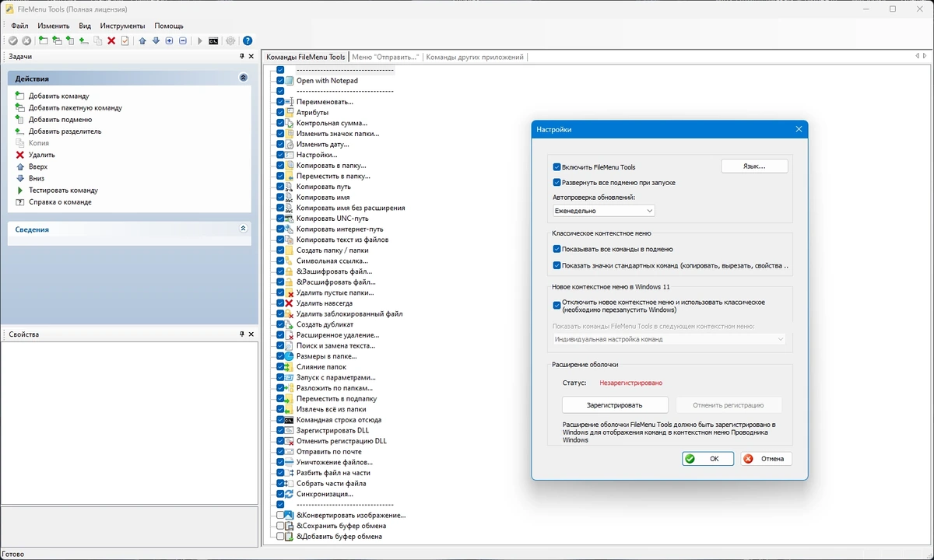
Task: Switch to 'Команды других приложений' tab
Action: (x=475, y=57)
